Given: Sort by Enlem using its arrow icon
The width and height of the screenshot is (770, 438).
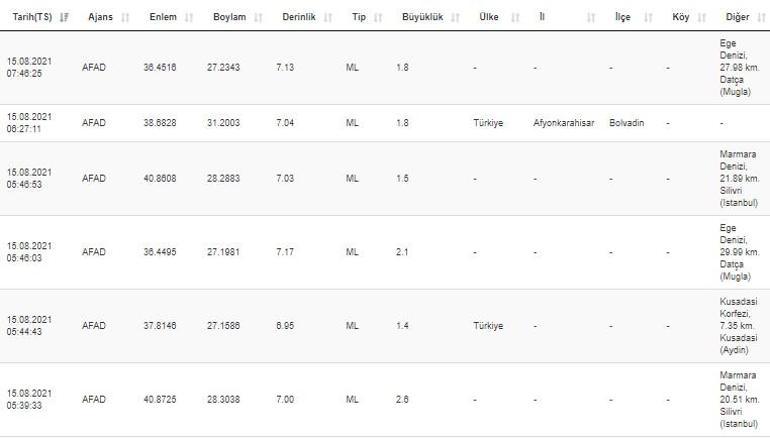Looking at the screenshot, I should [188, 18].
